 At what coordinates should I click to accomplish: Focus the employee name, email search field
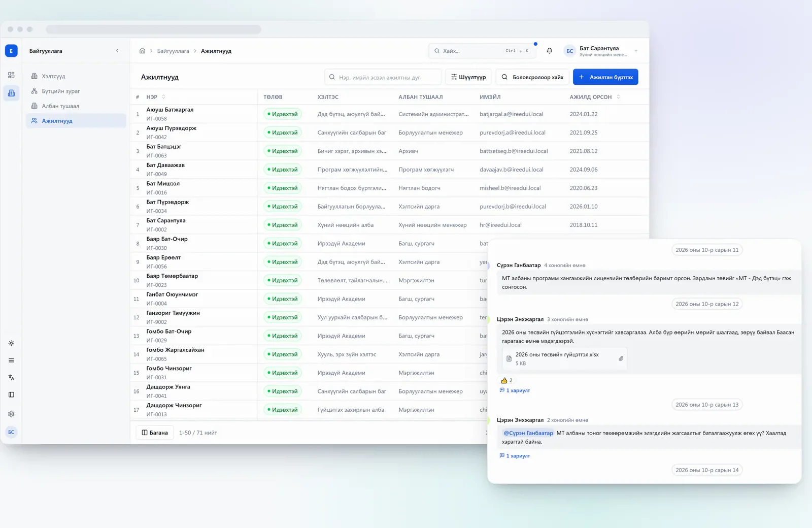[x=383, y=77]
